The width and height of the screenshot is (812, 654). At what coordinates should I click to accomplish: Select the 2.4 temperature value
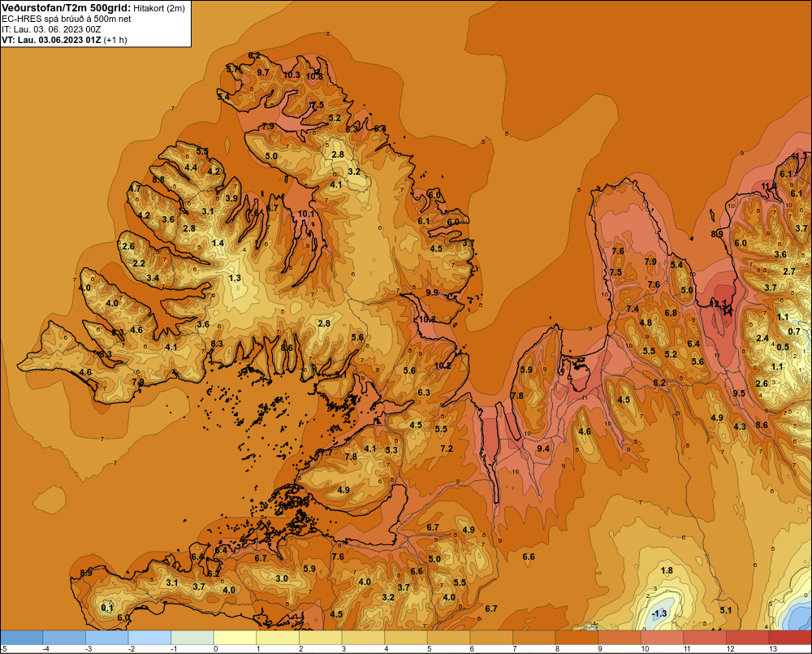[762, 339]
